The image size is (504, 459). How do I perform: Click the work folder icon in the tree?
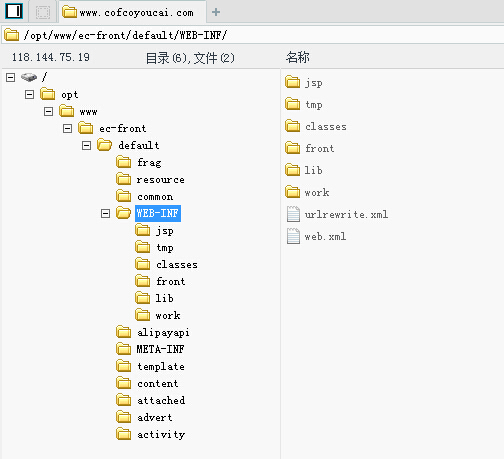(143, 315)
